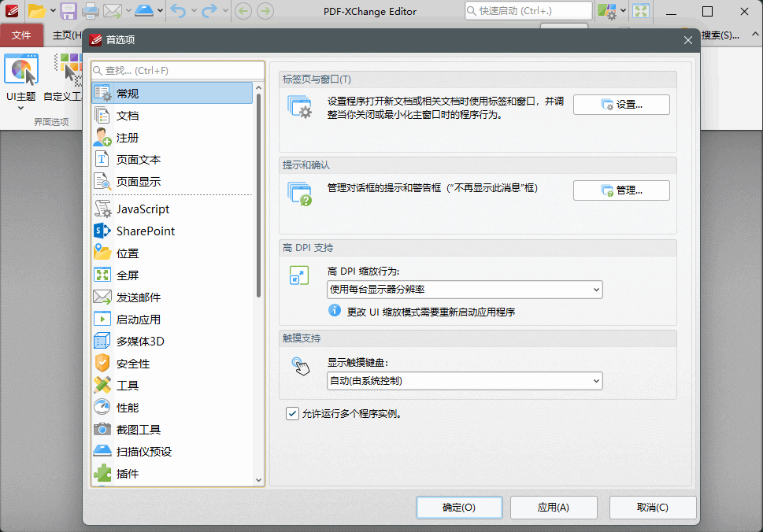Collapse the ribbon with the chevron
Viewport: 763px width, 532px height.
755,34
